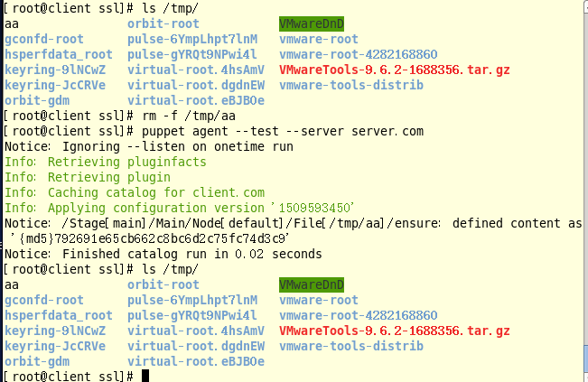Click 'orbit-root' in the second ls output

163,284
